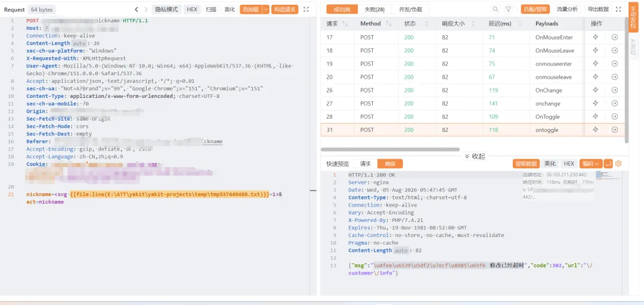Screen dimensions: 644x305
Task: Open details arrow for request 27
Action: tap(614, 103)
